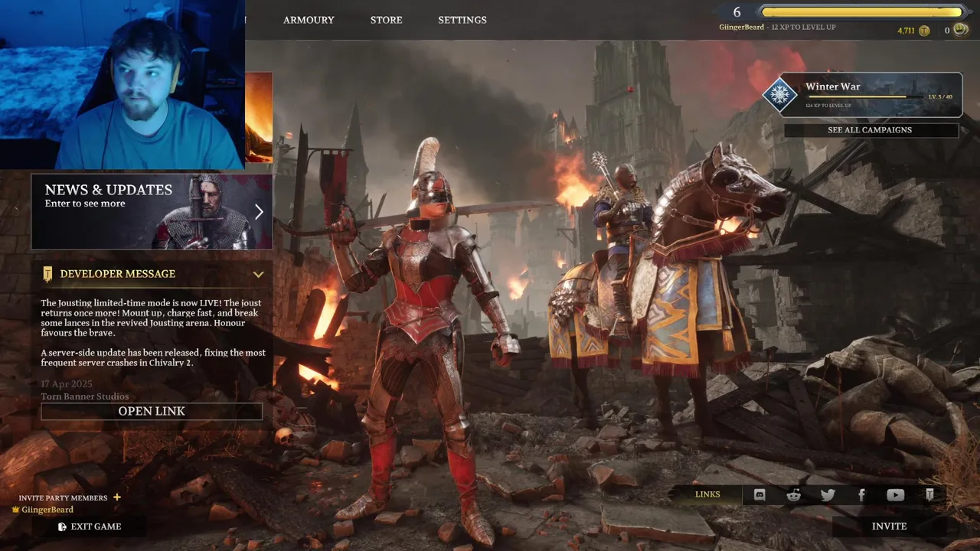
Task: Click the 0 crowns balance number
Action: click(x=947, y=31)
